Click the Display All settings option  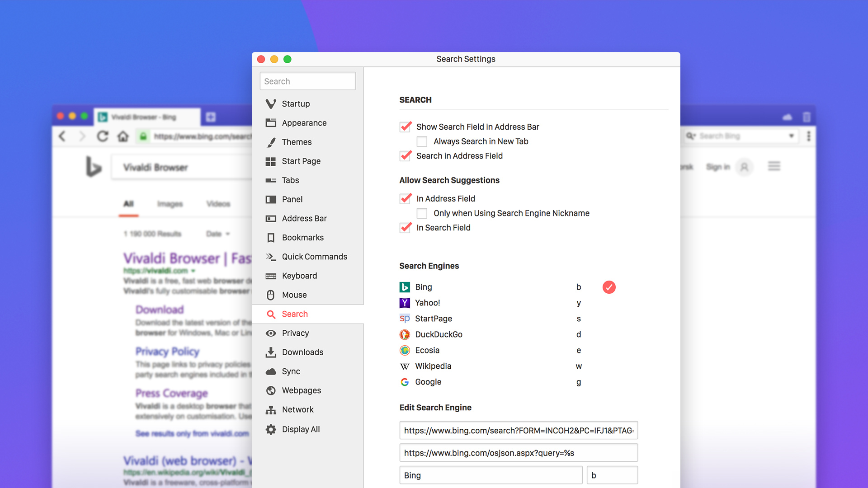point(302,428)
